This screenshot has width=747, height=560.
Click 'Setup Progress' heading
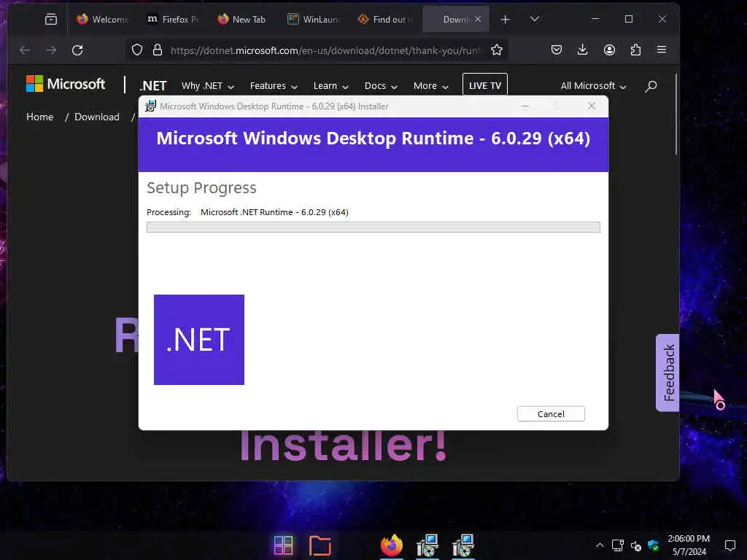201,187
